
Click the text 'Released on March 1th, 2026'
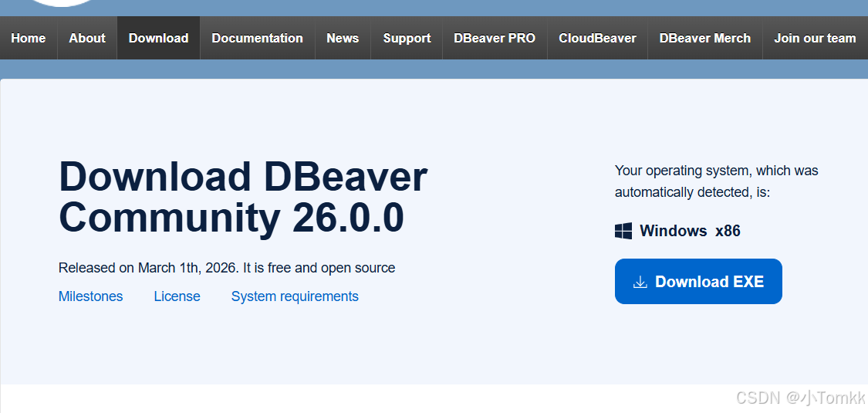(148, 268)
